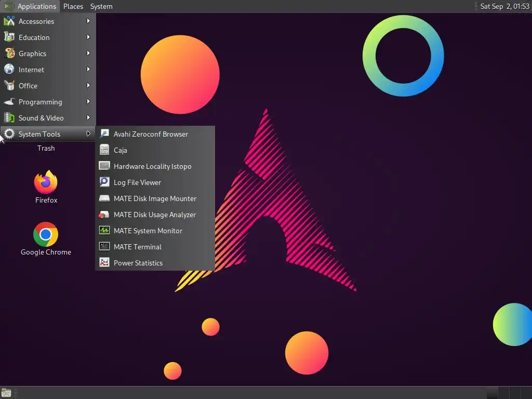
Task: Select the Caja menu entry text
Action: 121,150
